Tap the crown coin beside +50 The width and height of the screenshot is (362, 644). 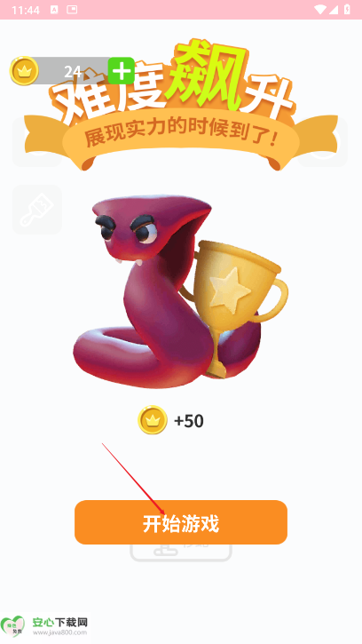[x=153, y=420]
